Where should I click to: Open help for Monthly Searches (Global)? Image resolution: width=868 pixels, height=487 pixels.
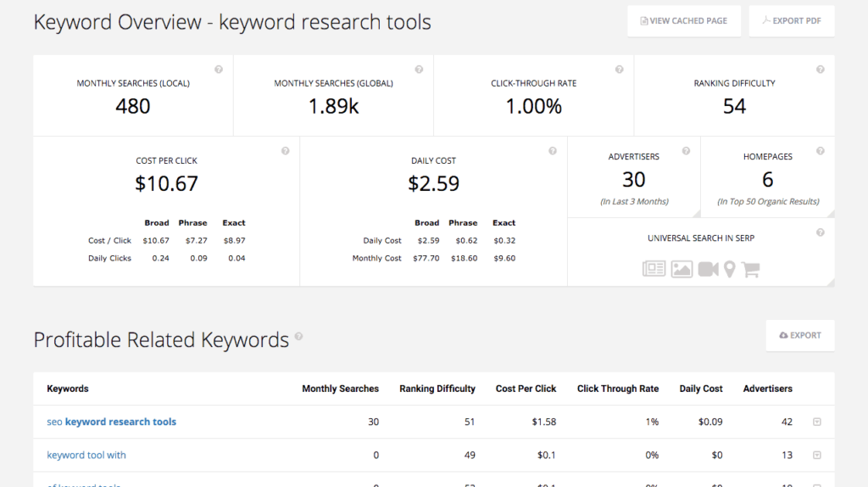419,70
